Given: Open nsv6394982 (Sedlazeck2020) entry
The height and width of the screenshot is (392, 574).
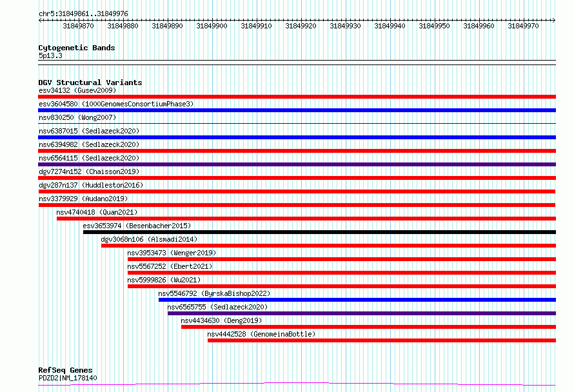Looking at the screenshot, I should [89, 144].
